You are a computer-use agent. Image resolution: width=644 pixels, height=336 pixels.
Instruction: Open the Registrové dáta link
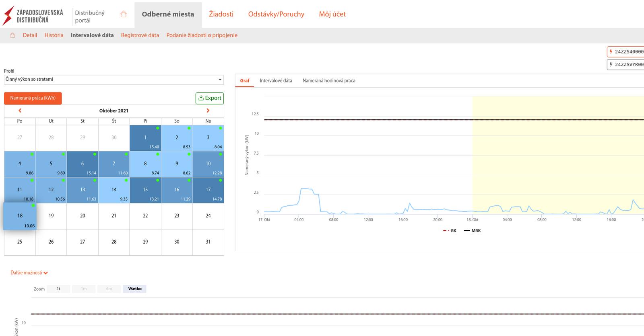tap(140, 35)
